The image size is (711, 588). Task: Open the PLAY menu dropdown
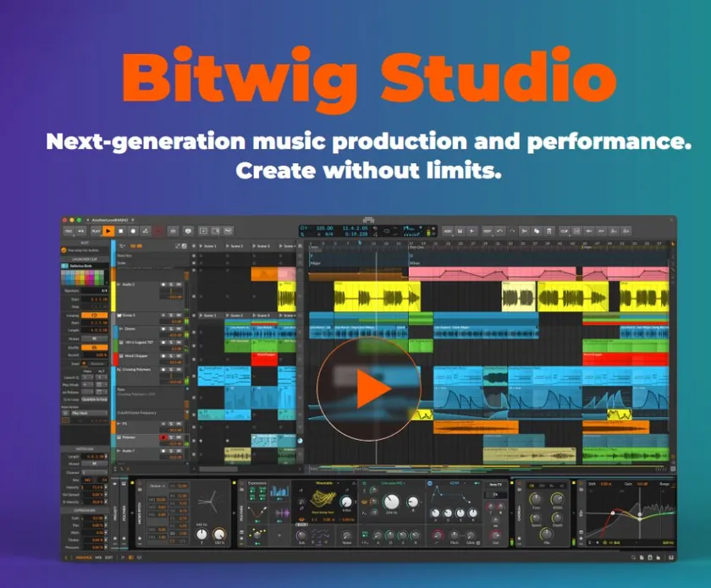pyautogui.click(x=96, y=231)
